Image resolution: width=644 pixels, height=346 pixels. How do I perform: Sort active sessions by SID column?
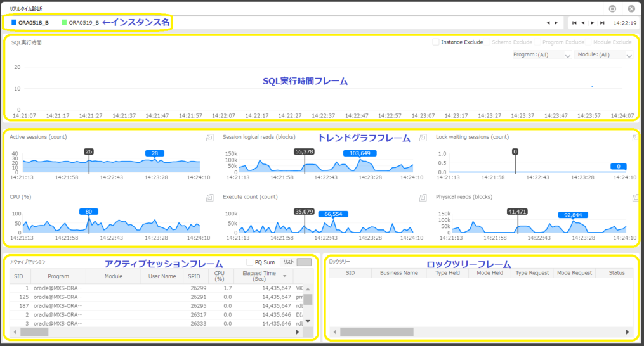(x=19, y=276)
